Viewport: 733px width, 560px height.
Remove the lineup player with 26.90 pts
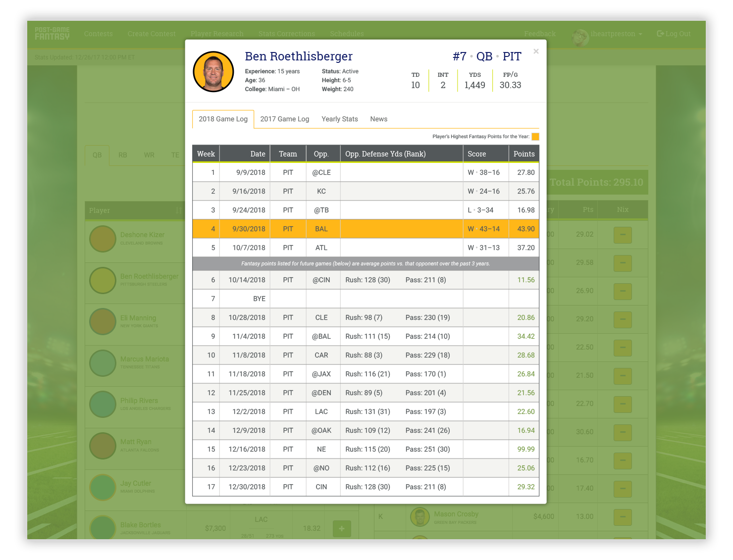(x=623, y=291)
